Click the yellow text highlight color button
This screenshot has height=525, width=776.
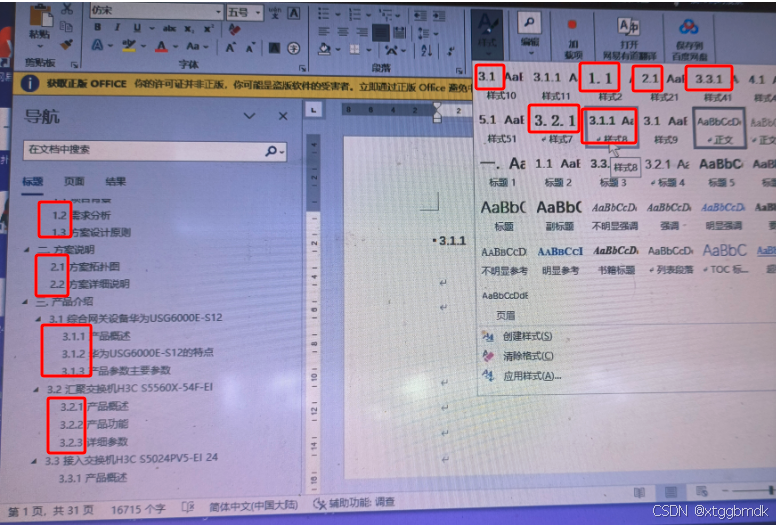pyautogui.click(x=129, y=46)
